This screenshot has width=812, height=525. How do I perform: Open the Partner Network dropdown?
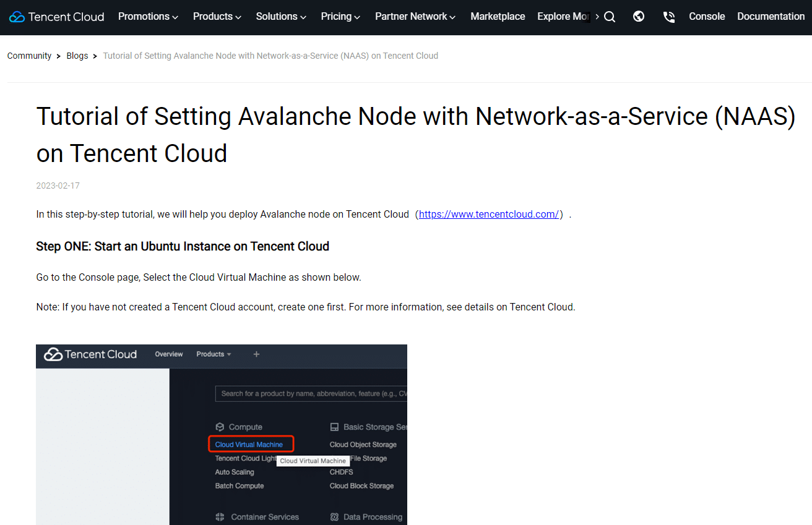(x=415, y=17)
